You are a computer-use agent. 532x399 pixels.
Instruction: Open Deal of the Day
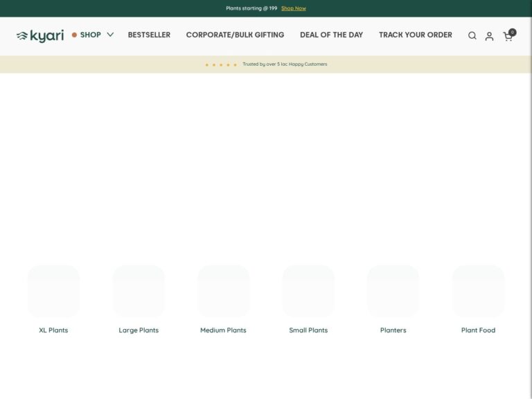pos(331,35)
